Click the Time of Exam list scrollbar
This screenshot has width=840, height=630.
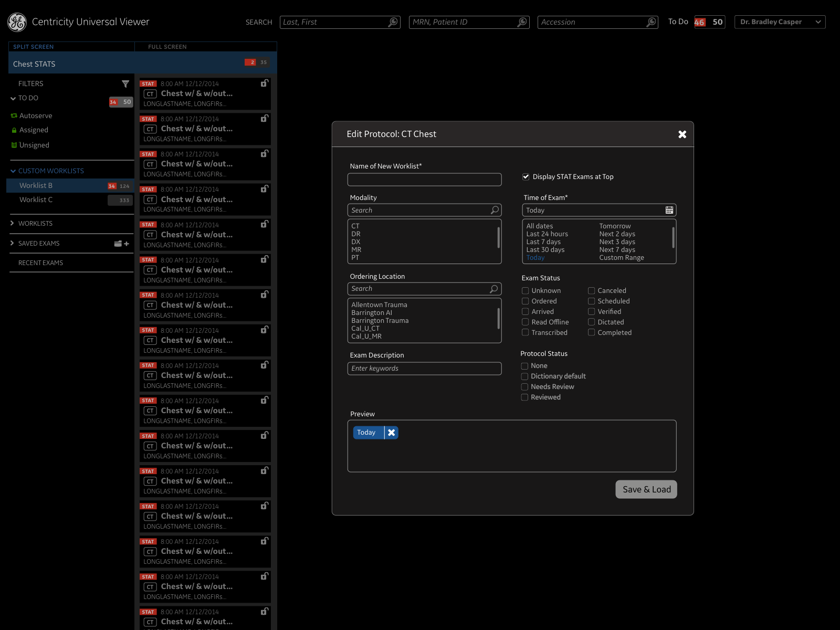coord(673,237)
